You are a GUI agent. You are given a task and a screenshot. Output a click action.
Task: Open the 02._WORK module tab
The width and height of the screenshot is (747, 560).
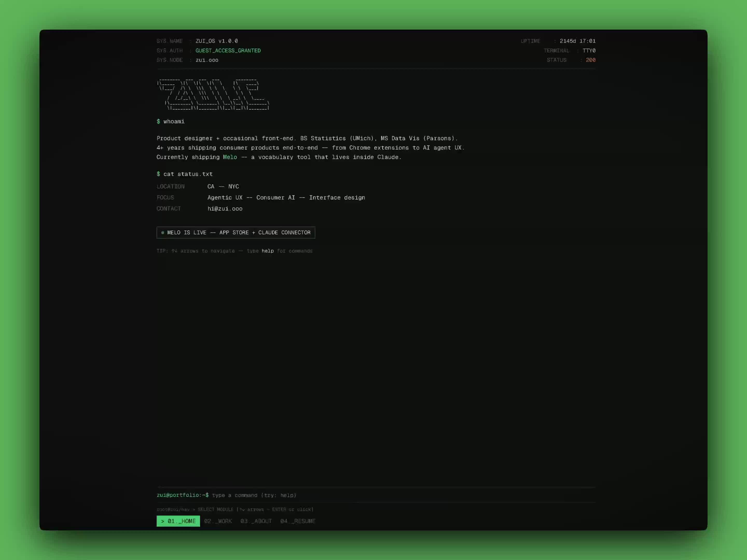(218, 521)
